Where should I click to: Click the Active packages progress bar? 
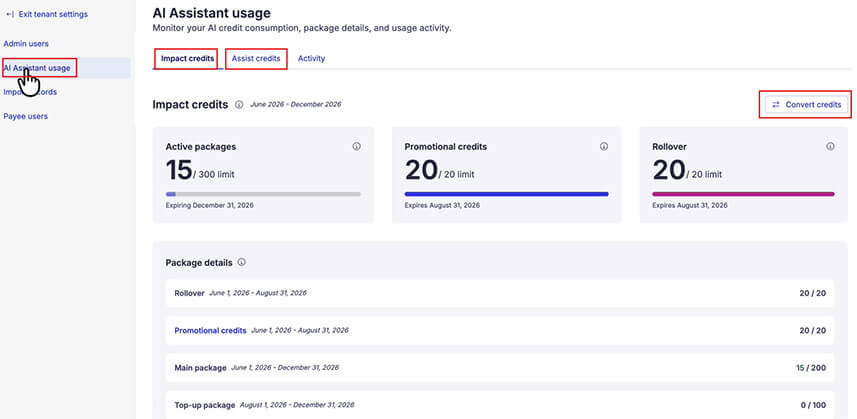(x=263, y=194)
